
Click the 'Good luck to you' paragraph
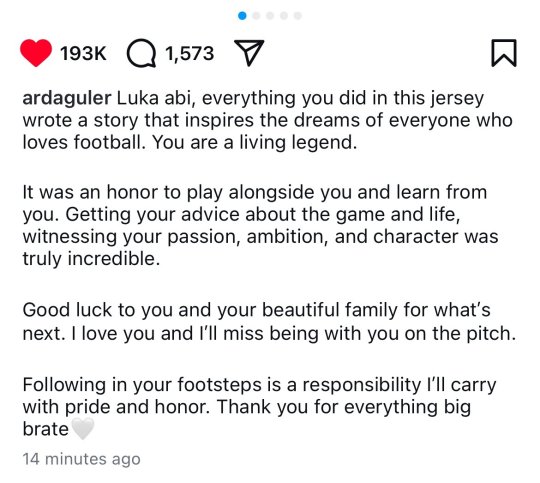pyautogui.click(x=269, y=321)
